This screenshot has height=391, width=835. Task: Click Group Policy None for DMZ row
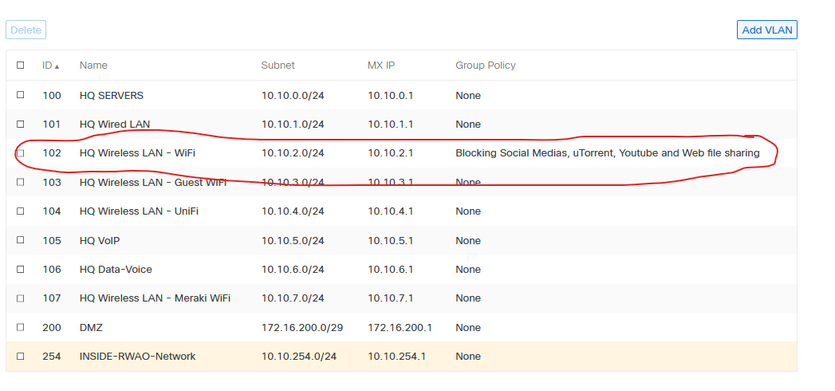468,328
